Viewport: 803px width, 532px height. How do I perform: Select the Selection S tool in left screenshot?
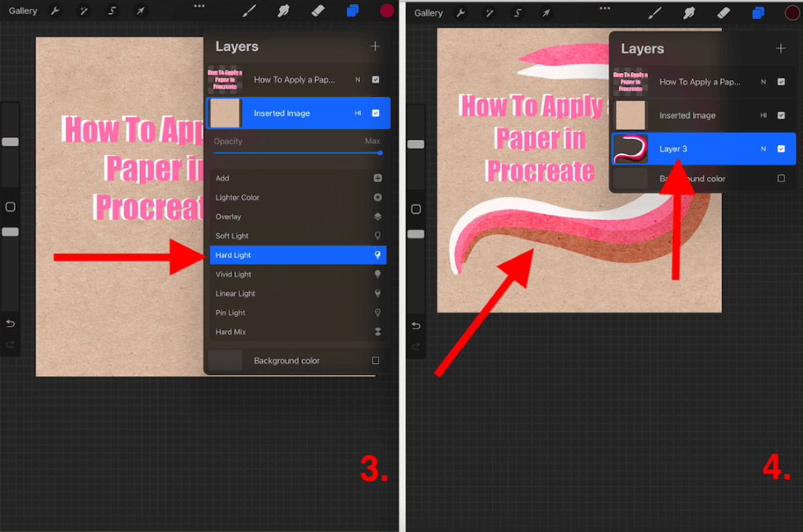pyautogui.click(x=112, y=11)
